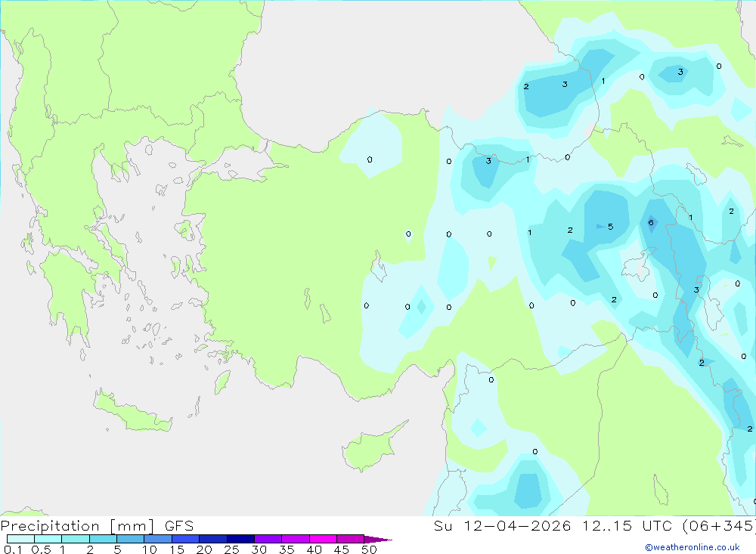Viewport: 756px width, 554px height.
Task: Click the 0.5–1 mm legend color box
Action: click(x=48, y=539)
